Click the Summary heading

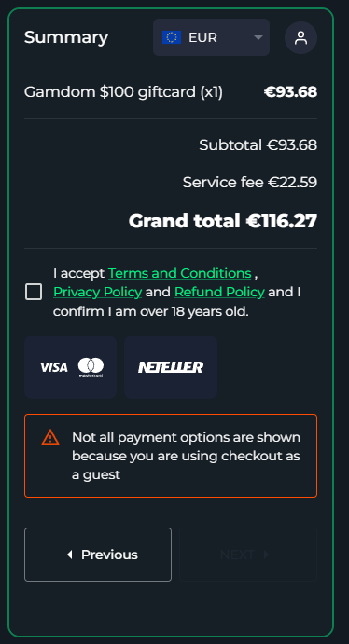pyautogui.click(x=66, y=37)
